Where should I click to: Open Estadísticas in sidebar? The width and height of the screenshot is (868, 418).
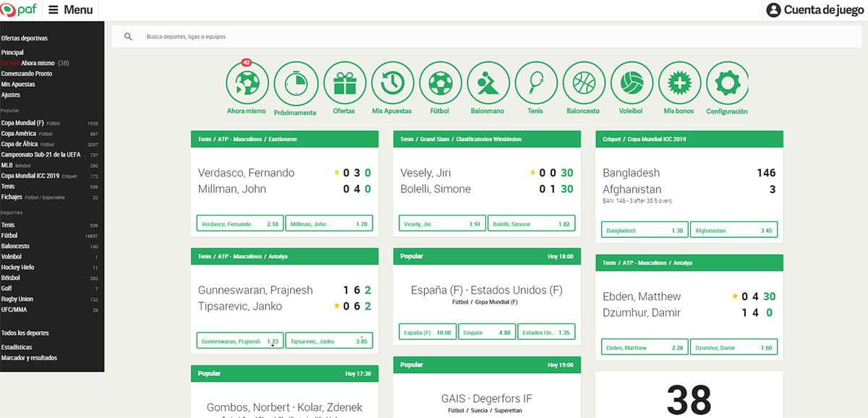pos(17,347)
